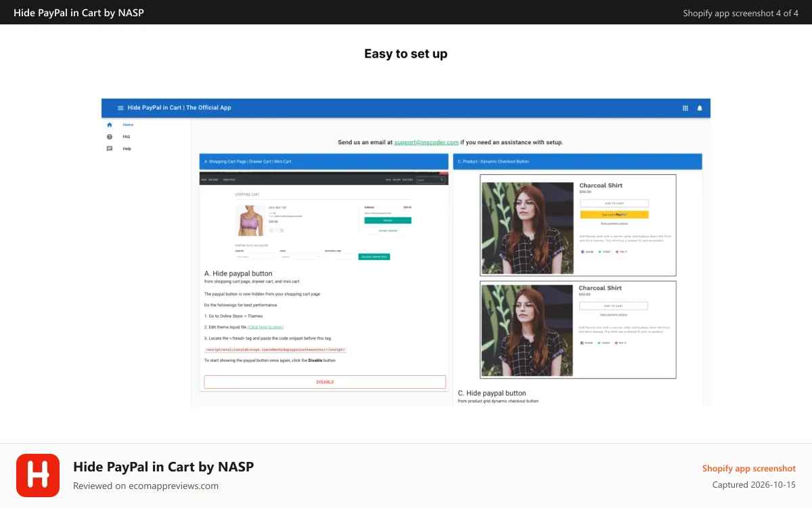Click 'Reviewed on ecomappreviews.com' text
This screenshot has height=508, width=812.
(145, 486)
